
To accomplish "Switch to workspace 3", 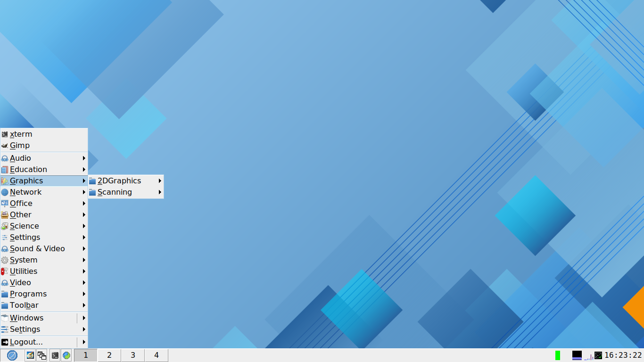I will pyautogui.click(x=133, y=355).
